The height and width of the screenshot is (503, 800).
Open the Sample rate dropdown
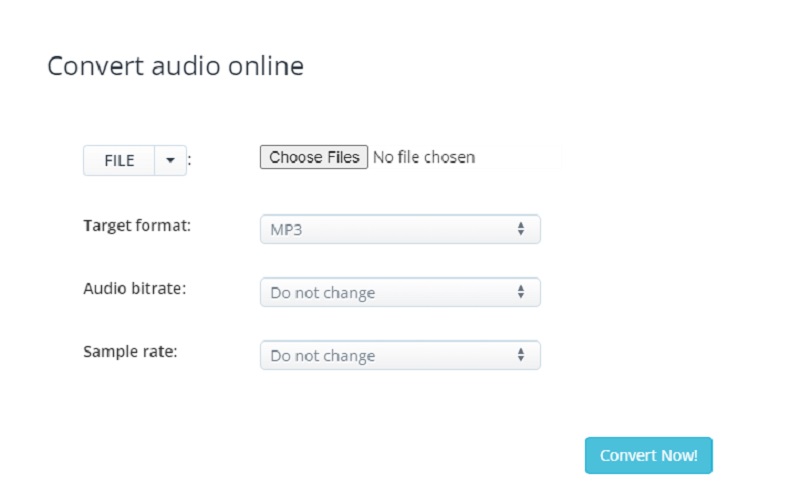click(x=400, y=356)
